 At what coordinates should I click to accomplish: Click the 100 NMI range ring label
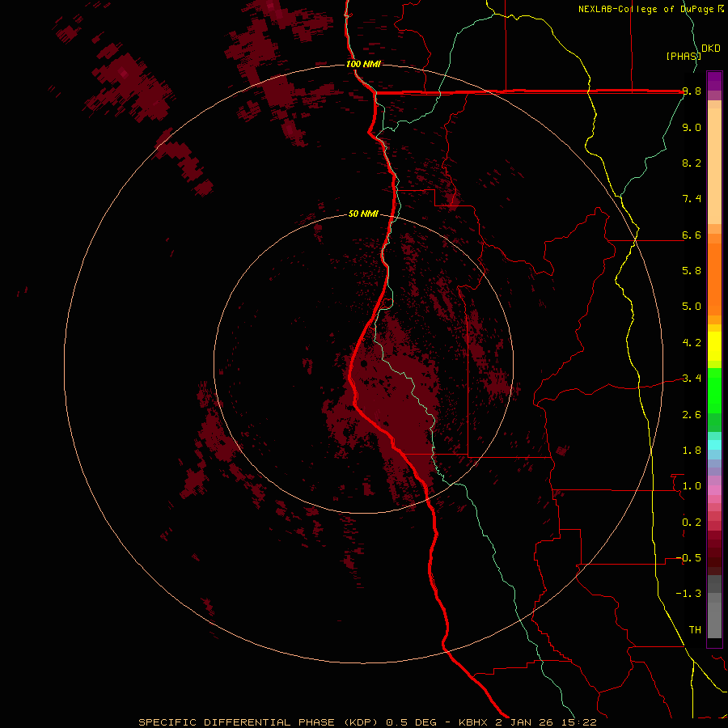click(363, 64)
